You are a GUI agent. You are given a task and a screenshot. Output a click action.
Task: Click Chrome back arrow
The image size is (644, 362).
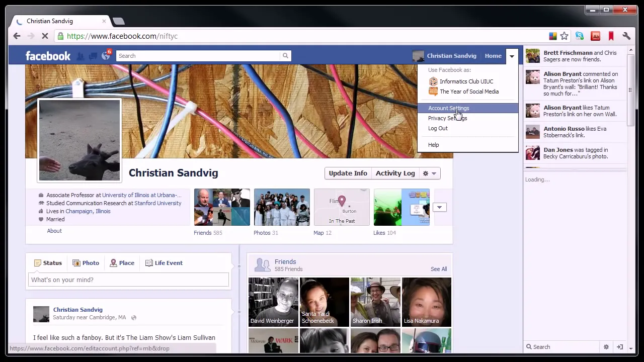[x=17, y=36]
